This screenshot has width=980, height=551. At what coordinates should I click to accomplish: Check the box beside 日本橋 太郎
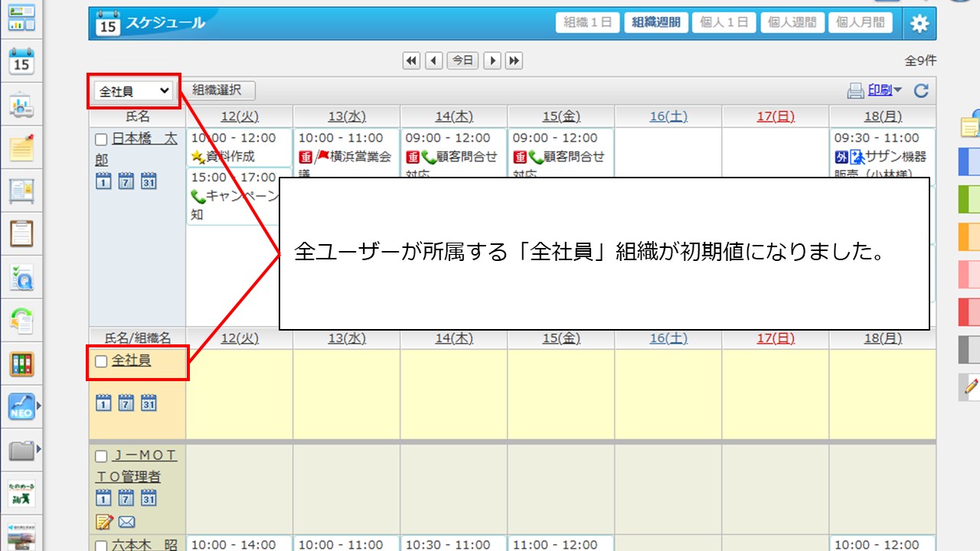click(101, 140)
